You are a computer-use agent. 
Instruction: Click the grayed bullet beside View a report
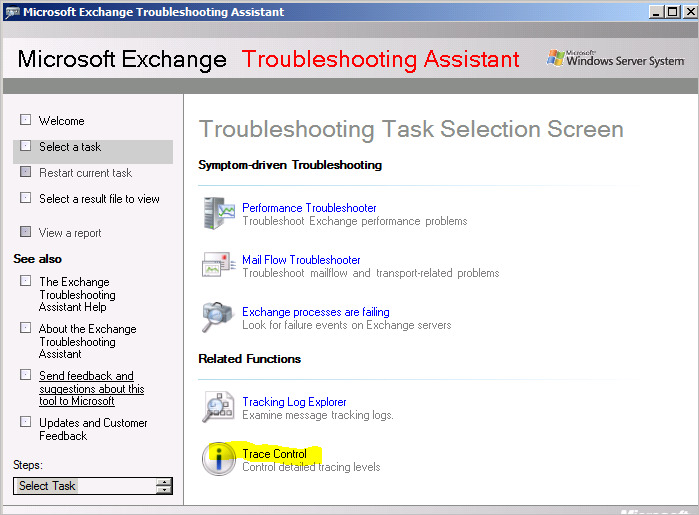click(25, 231)
